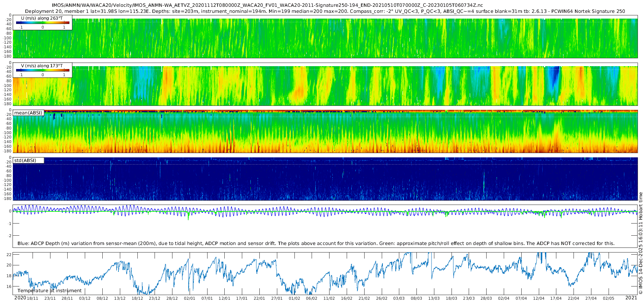This screenshot has width=644, height=304.
Task: Click the 2020 year label
Action: (x=20, y=298)
